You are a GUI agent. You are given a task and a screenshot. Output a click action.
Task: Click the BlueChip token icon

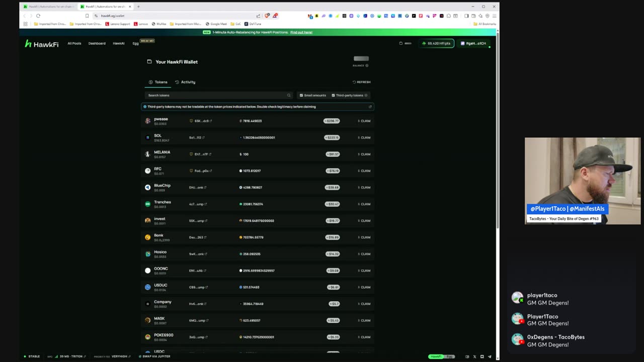click(147, 187)
